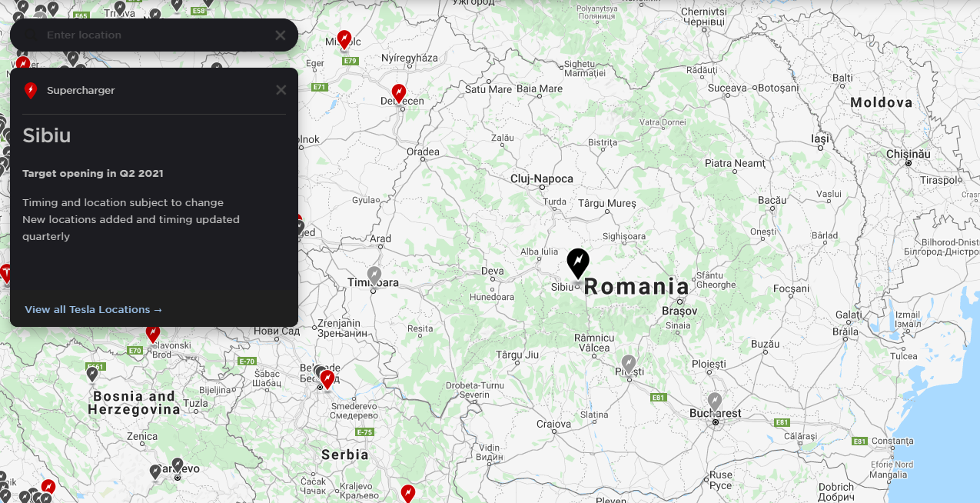Click the dark gray pin near Sarajevo
The width and height of the screenshot is (980, 503).
[x=178, y=465]
